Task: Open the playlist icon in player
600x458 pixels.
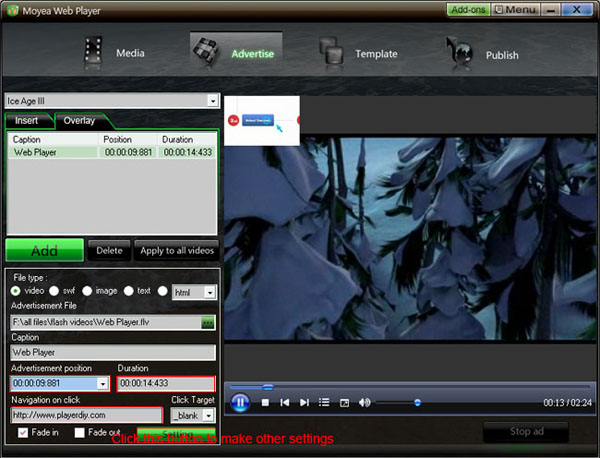Action: tap(324, 403)
